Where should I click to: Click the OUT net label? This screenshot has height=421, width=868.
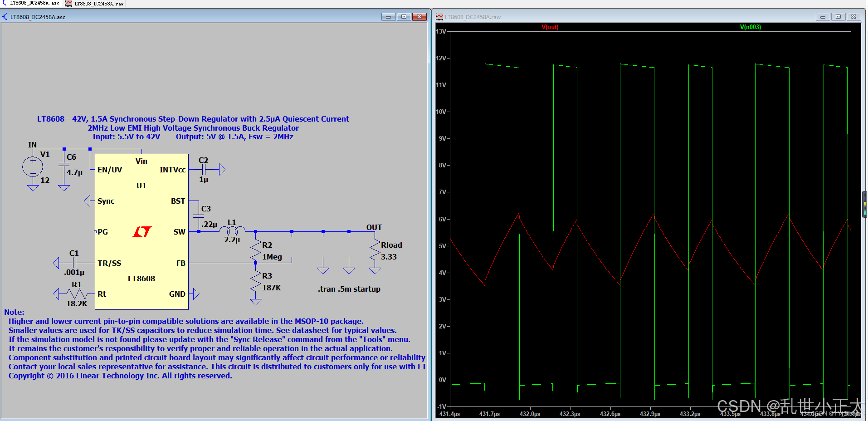click(374, 227)
